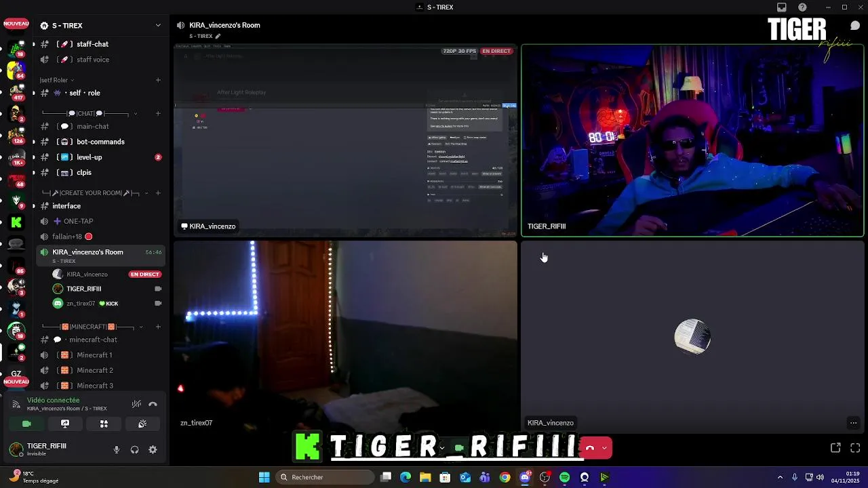This screenshot has height=488, width=868.
Task: Open the server with the 1K+ badge
Action: pyautogui.click(x=16, y=157)
